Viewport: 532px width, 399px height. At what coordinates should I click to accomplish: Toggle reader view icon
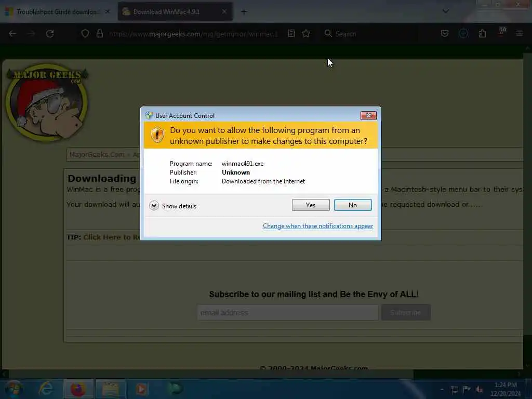pos(291,34)
